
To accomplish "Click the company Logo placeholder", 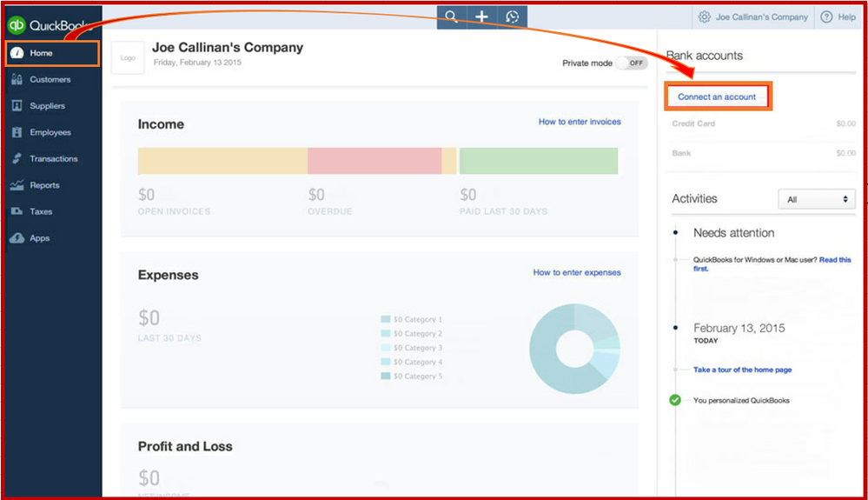I will pos(128,57).
